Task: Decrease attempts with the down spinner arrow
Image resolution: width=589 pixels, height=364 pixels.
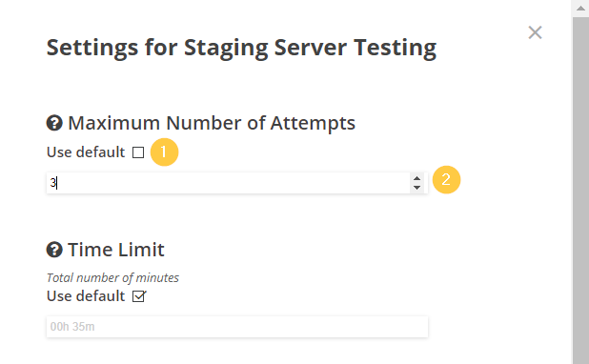Action: [x=416, y=188]
